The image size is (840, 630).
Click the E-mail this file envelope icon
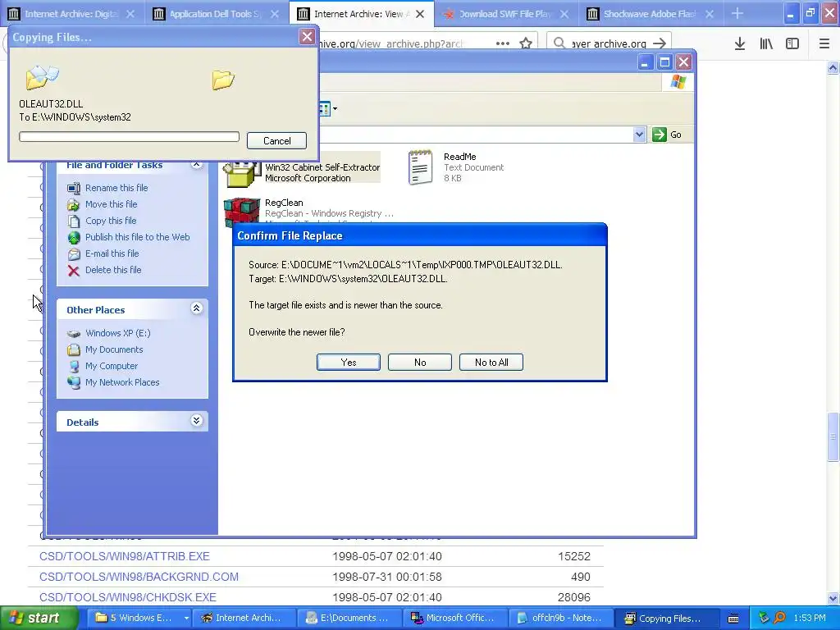click(x=73, y=254)
